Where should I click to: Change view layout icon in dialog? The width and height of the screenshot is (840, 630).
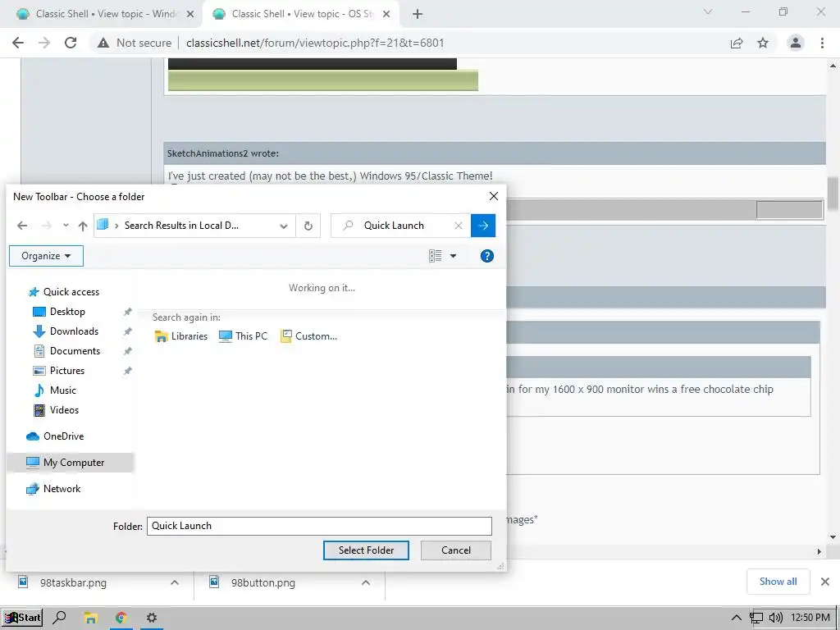coord(436,256)
